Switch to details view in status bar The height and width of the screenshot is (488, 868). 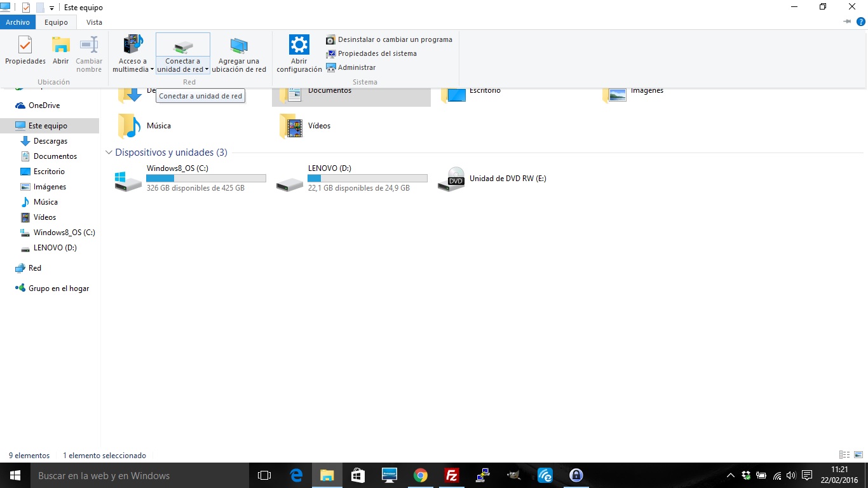point(844,455)
